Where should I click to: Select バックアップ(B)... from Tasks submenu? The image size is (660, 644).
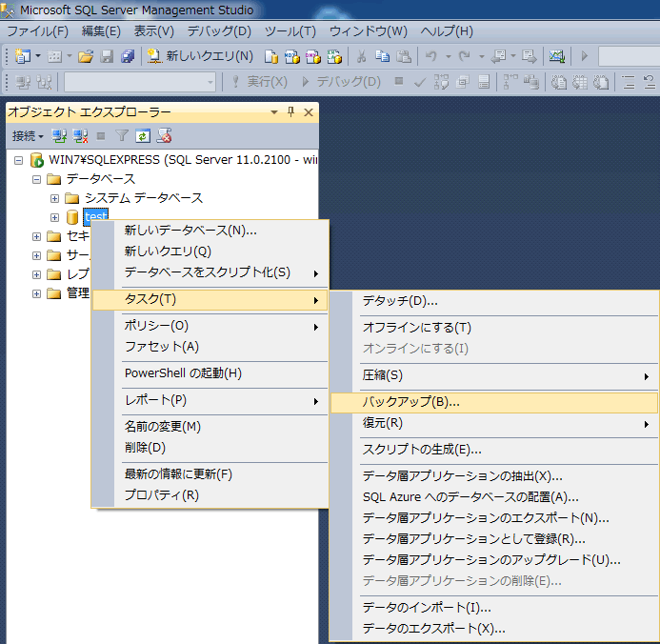411,402
